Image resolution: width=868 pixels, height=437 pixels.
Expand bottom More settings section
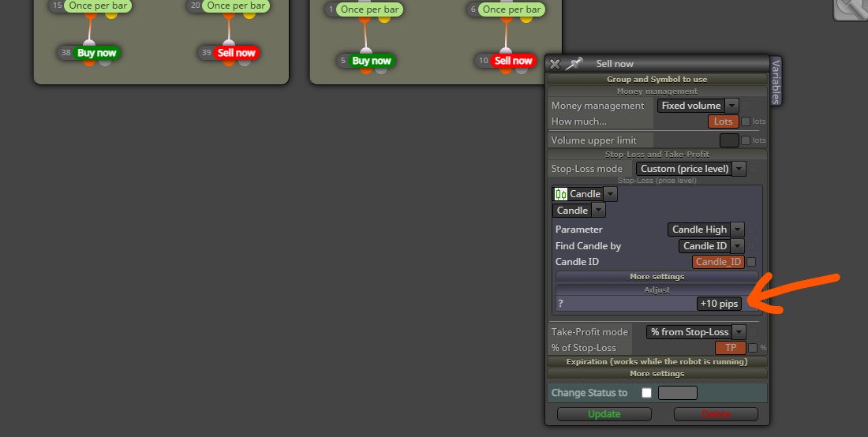tap(657, 374)
